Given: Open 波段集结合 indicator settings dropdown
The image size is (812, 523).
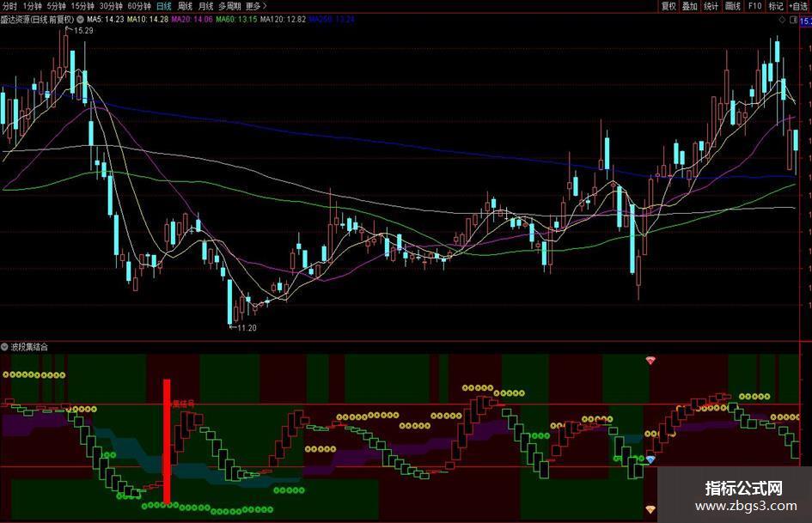Looking at the screenshot, I should click(4, 346).
